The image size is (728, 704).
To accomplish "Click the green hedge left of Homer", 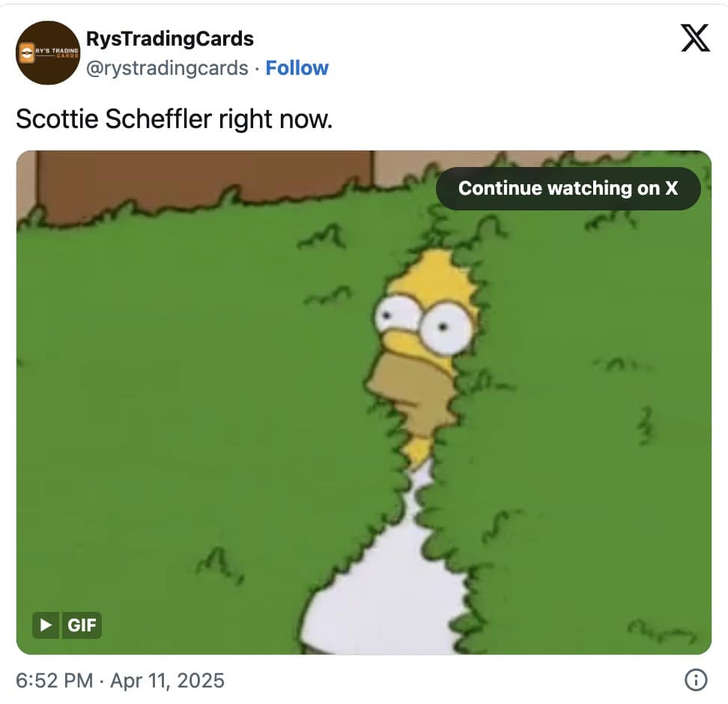I will coord(195,418).
